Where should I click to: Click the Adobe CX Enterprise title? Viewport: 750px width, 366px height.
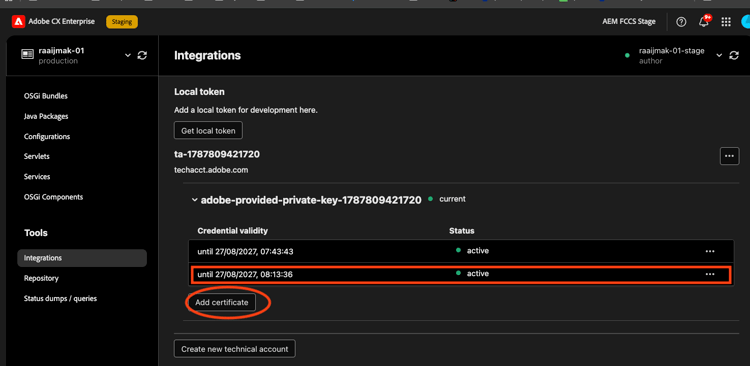[x=61, y=22]
